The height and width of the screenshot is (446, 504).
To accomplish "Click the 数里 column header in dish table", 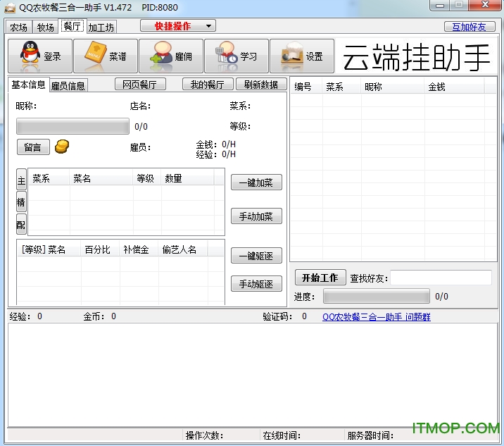I will (187, 178).
